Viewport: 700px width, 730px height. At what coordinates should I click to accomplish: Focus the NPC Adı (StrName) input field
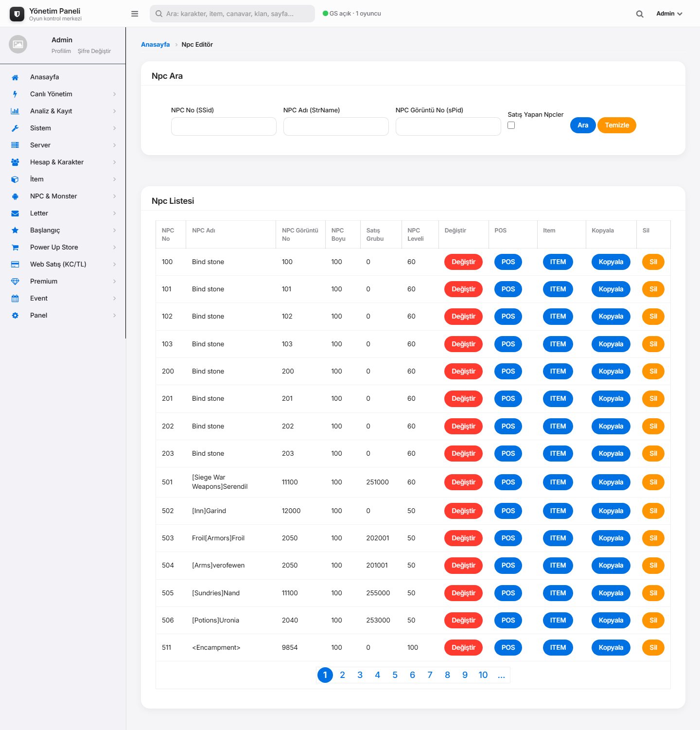click(x=336, y=126)
